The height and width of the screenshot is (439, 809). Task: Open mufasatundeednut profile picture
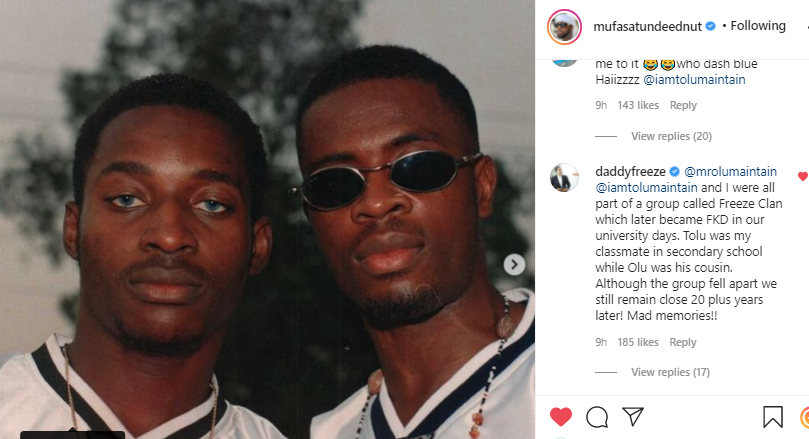coord(564,26)
